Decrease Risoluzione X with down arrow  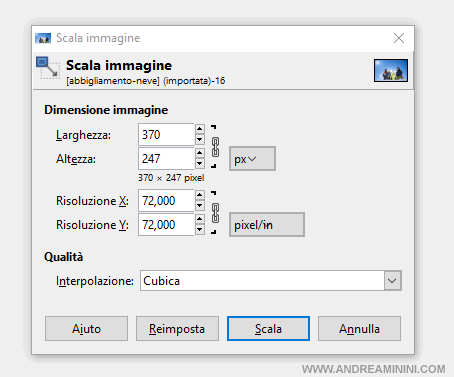click(200, 205)
